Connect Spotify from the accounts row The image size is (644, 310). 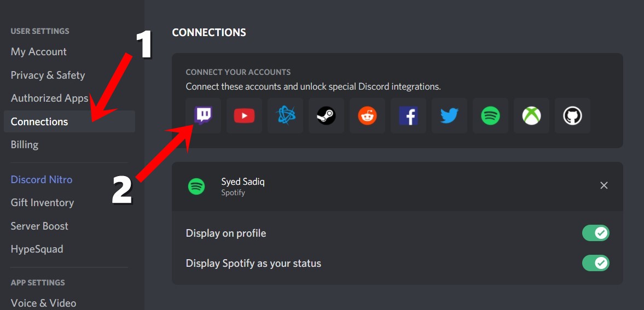click(490, 115)
